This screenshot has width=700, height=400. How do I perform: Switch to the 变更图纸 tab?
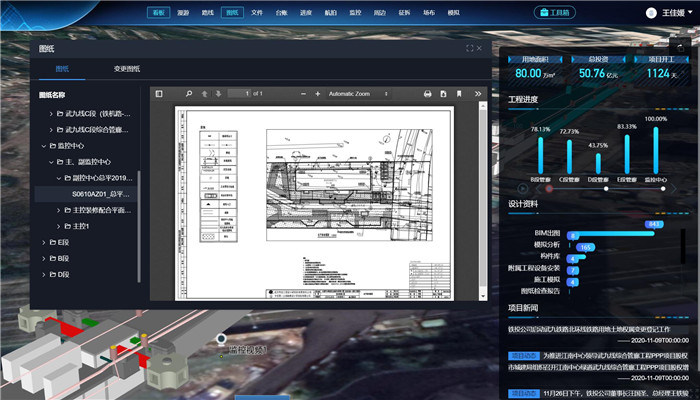point(127,69)
